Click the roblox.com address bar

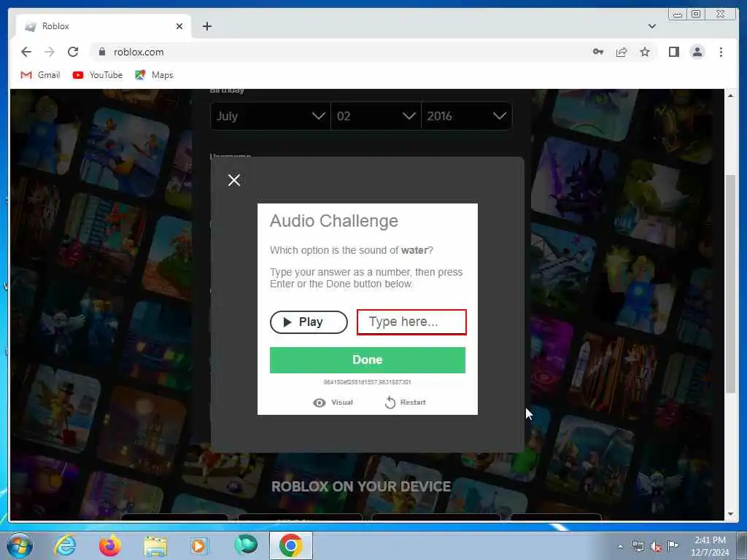343,52
